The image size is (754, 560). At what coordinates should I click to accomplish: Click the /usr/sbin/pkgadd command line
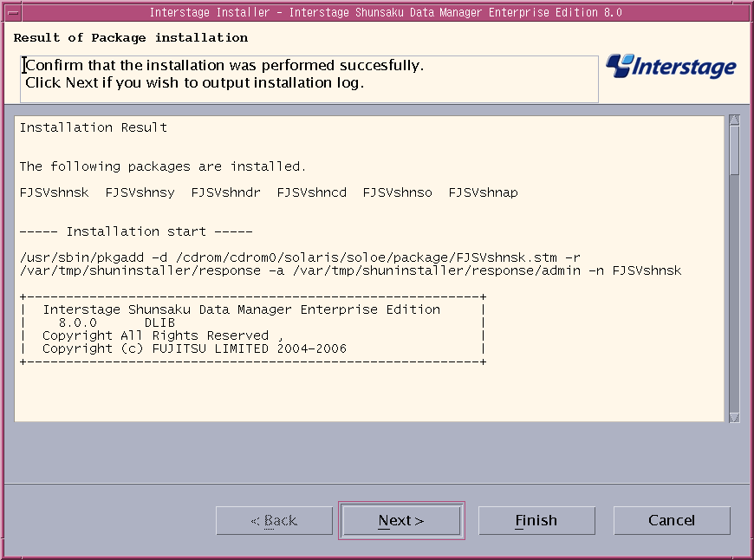[300, 257]
